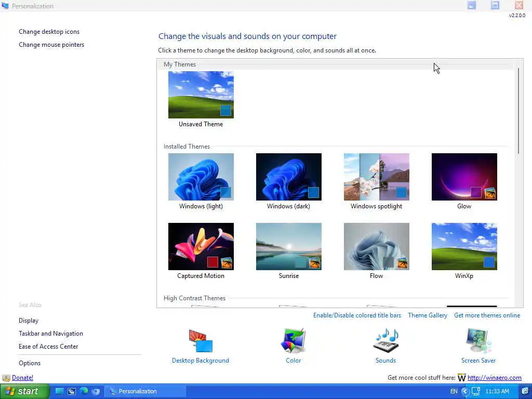The width and height of the screenshot is (532, 399).
Task: Click the fourth quick launch icon
Action: tap(96, 392)
